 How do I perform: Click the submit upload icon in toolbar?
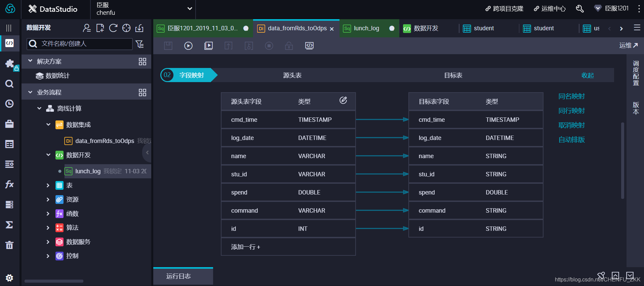[229, 46]
